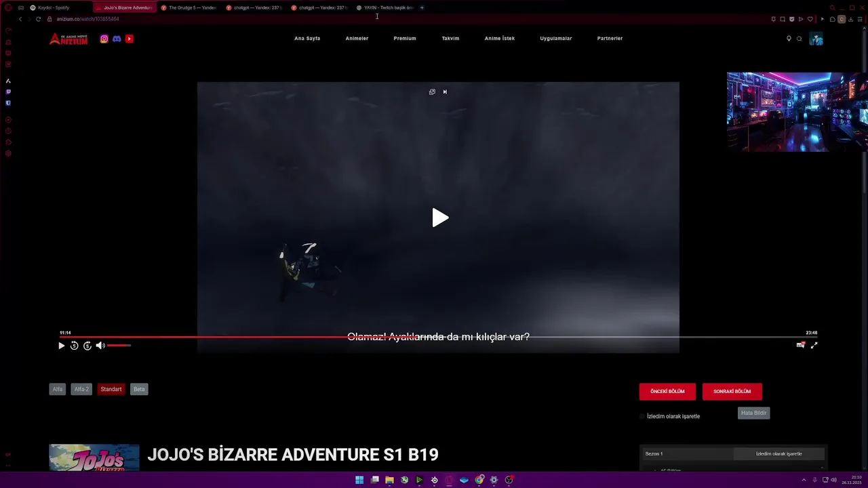Image resolution: width=868 pixels, height=488 pixels.
Task: Click the small play icon in the player bar
Action: coord(61,346)
